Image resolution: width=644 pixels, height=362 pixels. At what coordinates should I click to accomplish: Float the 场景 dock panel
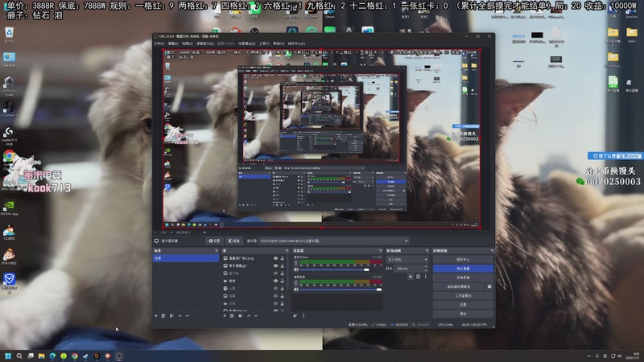[217, 250]
